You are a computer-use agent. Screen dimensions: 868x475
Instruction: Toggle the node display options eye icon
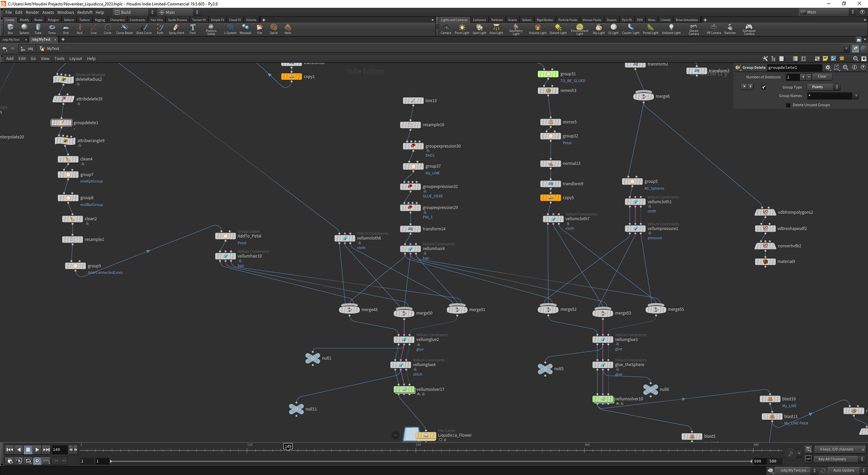(864, 58)
